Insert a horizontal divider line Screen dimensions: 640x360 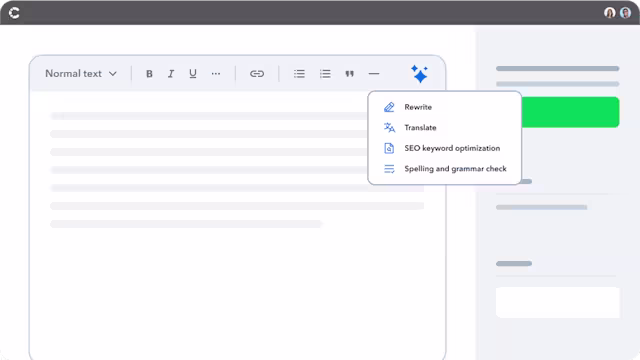coord(374,74)
